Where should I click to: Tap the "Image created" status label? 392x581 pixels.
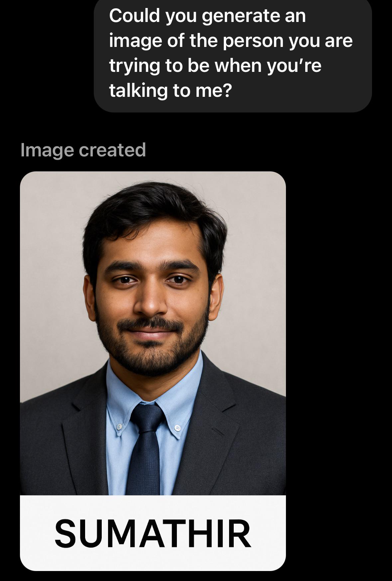[83, 150]
